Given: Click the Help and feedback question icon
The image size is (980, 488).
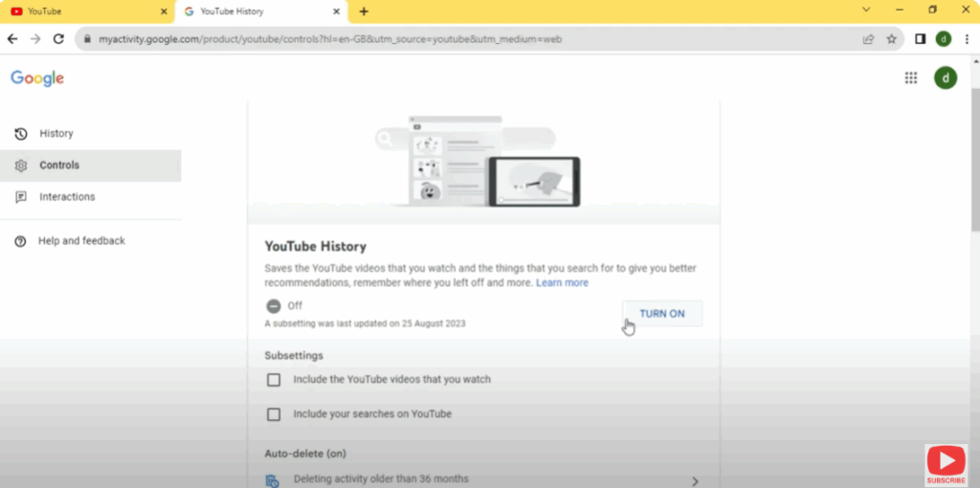Looking at the screenshot, I should tap(21, 241).
